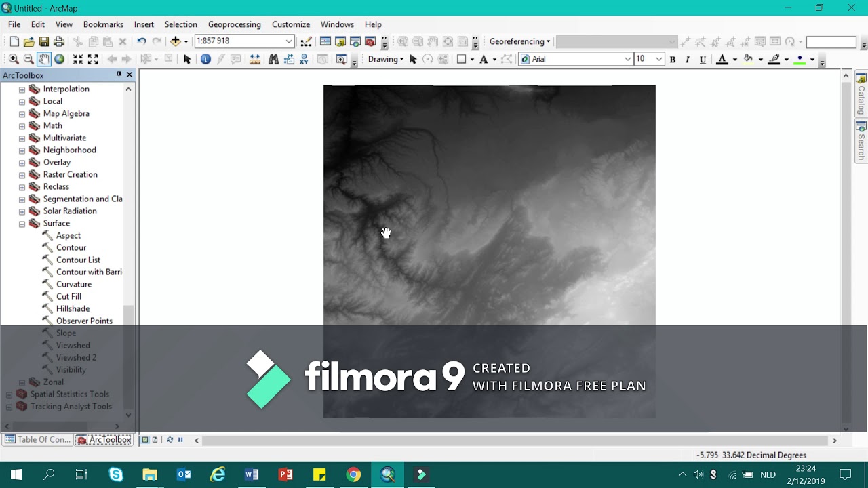
Task: Click the line color pen button
Action: [774, 60]
